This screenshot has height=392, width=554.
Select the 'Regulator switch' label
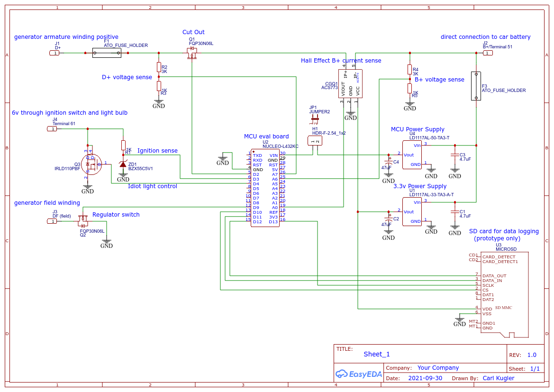tap(116, 215)
